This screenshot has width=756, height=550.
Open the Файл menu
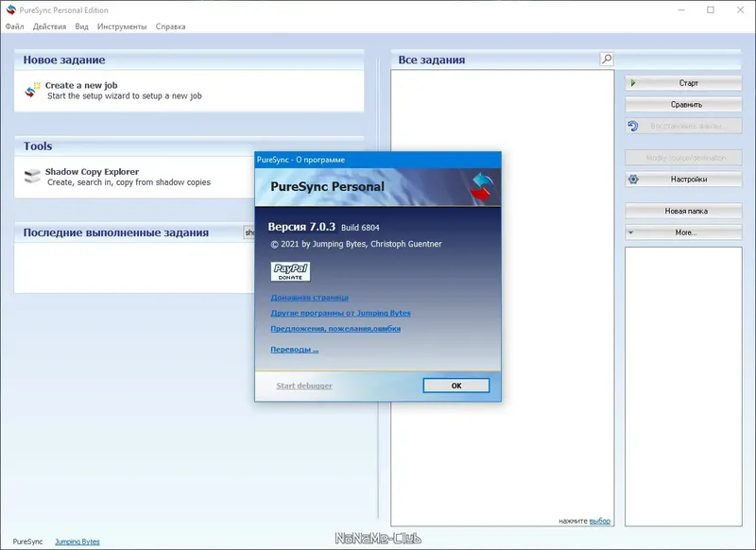pos(14,26)
